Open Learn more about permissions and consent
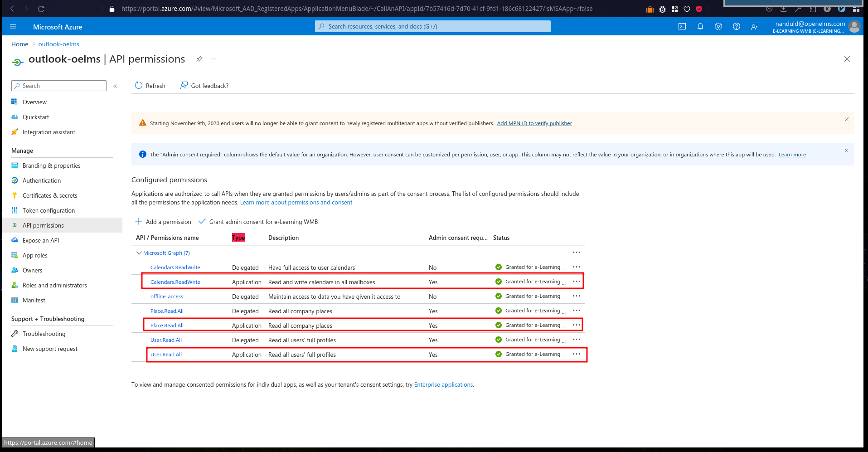This screenshot has width=868, height=452. pyautogui.click(x=296, y=203)
